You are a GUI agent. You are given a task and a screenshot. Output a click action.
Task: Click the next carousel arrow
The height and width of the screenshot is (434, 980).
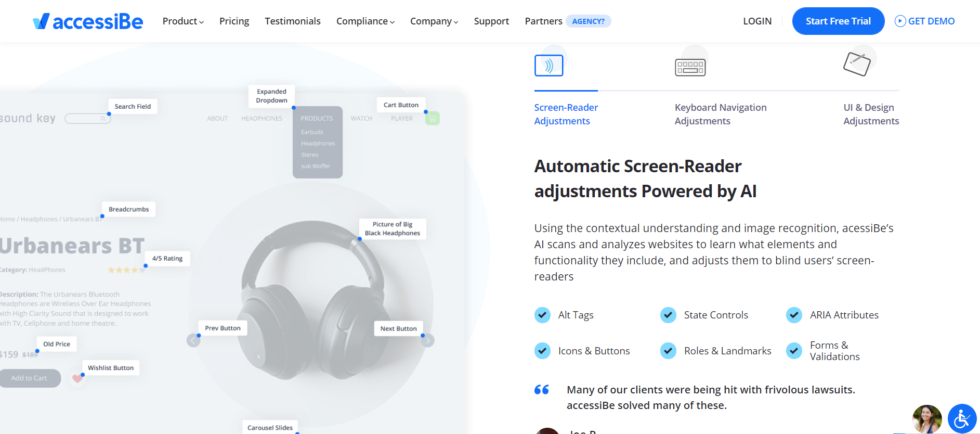pos(427,340)
